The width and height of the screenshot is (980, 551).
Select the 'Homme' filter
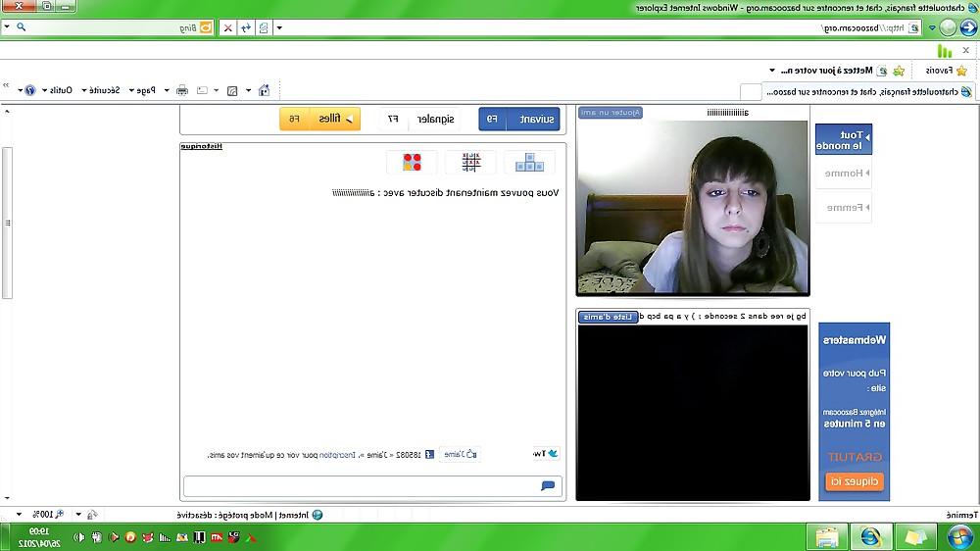pyautogui.click(x=843, y=174)
